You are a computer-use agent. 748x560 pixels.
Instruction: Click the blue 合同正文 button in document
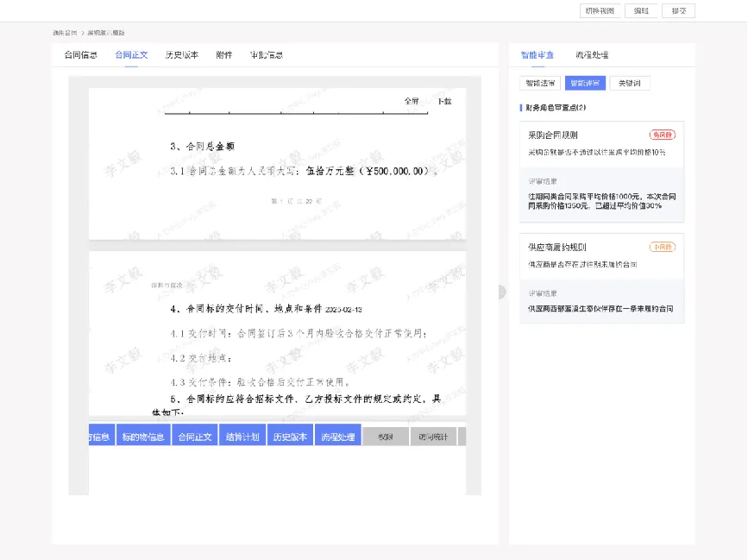pyautogui.click(x=195, y=437)
